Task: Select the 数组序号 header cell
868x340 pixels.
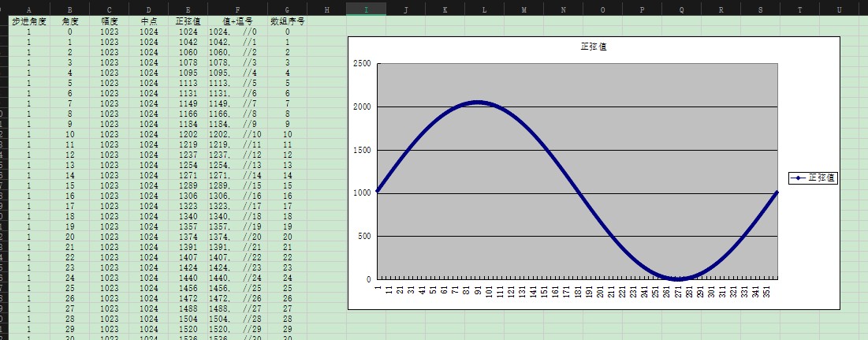Action: [287, 21]
